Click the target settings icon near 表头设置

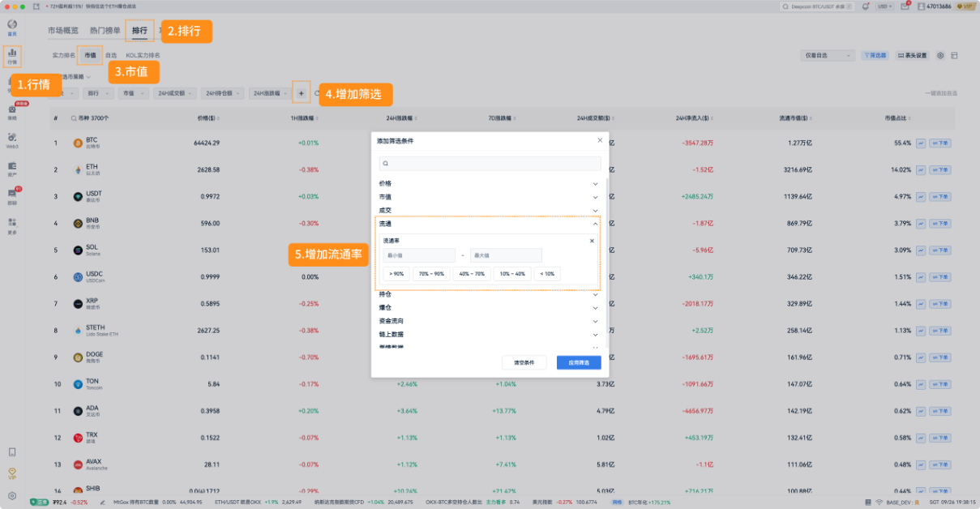pyautogui.click(x=940, y=55)
